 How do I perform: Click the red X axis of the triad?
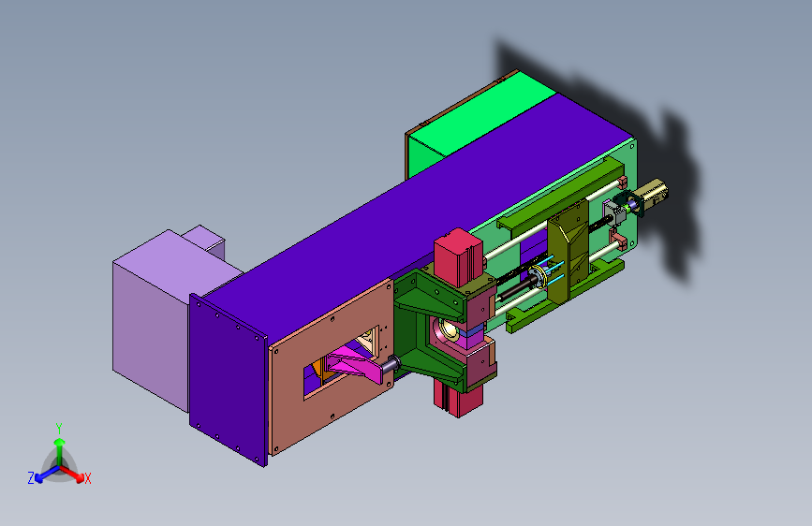[72, 474]
